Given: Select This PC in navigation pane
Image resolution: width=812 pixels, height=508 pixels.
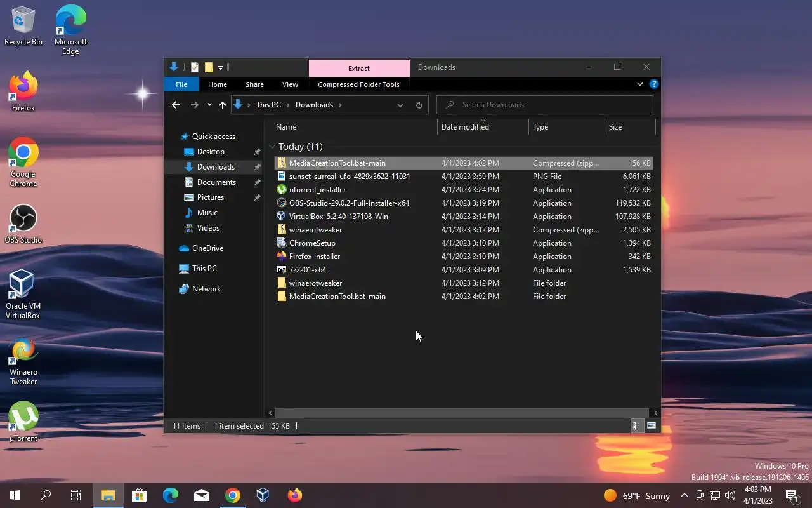Looking at the screenshot, I should click(x=204, y=269).
